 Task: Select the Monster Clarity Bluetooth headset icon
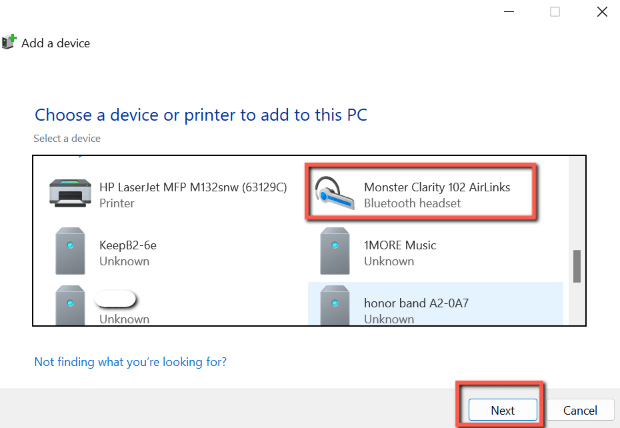pos(334,193)
